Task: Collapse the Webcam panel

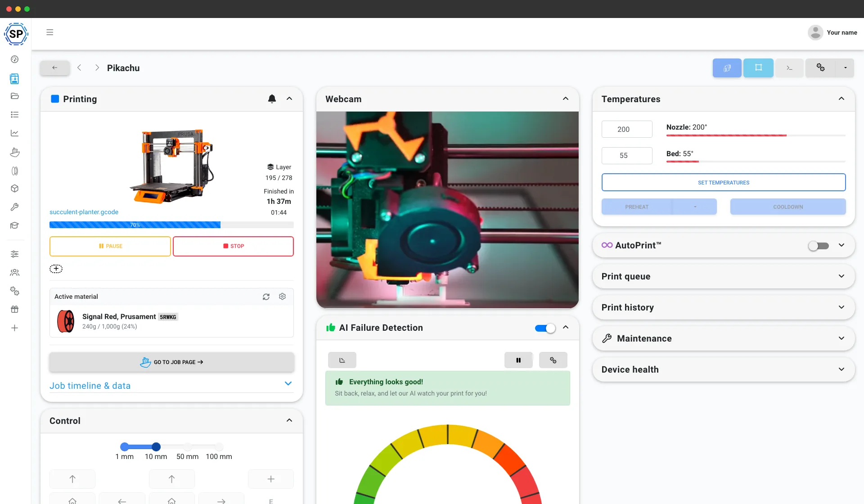Action: tap(566, 99)
